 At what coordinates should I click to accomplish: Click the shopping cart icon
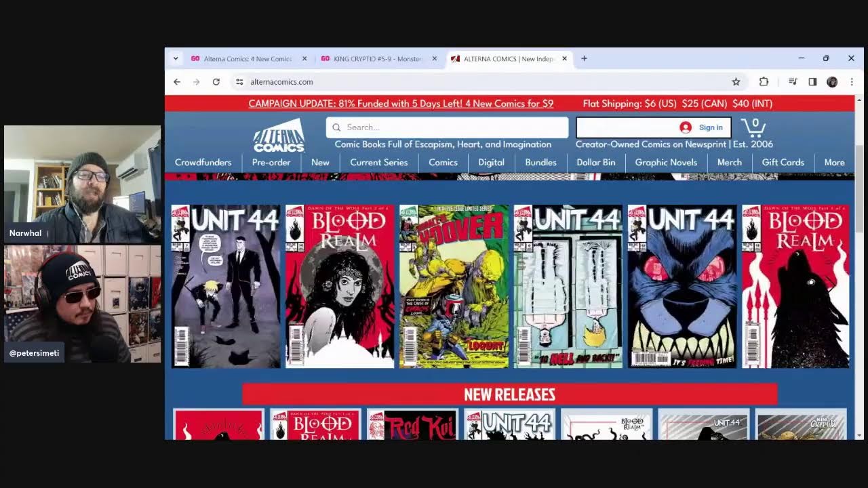pos(753,127)
